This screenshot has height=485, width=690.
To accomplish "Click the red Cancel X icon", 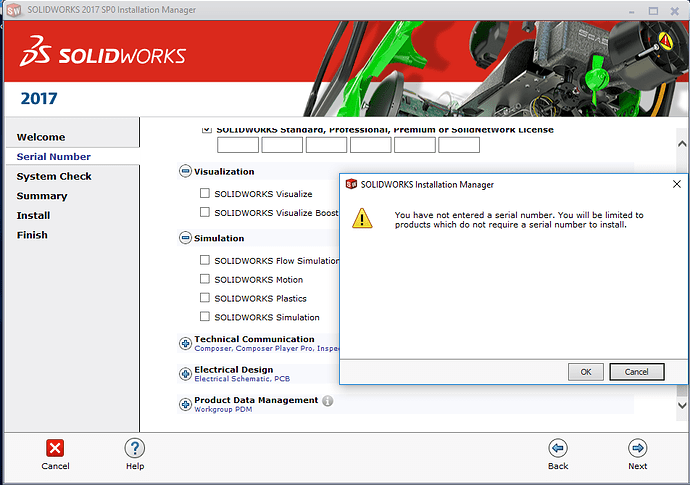I will click(x=55, y=448).
